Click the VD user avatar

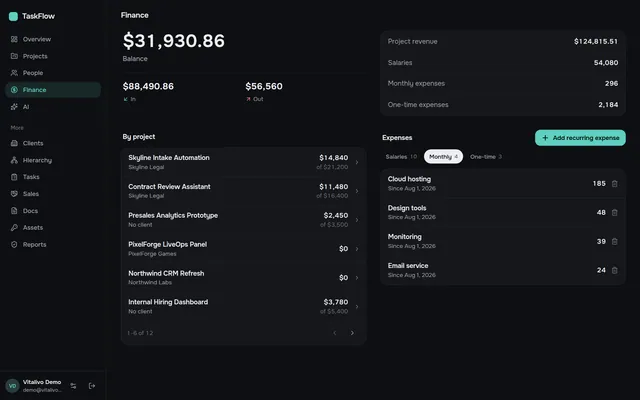click(13, 386)
